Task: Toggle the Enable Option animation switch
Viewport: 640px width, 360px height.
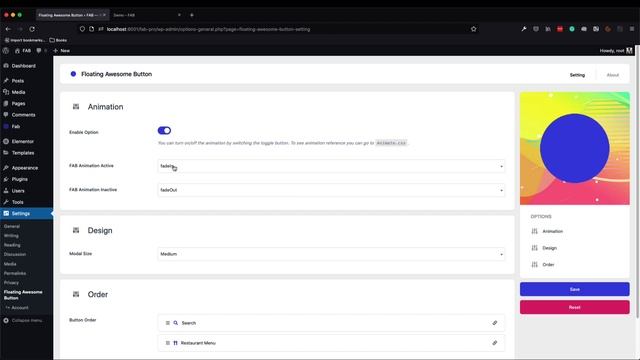Action: point(164,131)
